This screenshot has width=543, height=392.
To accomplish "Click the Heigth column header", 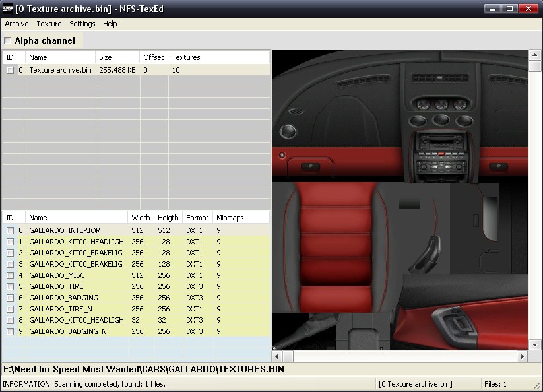I will point(168,218).
